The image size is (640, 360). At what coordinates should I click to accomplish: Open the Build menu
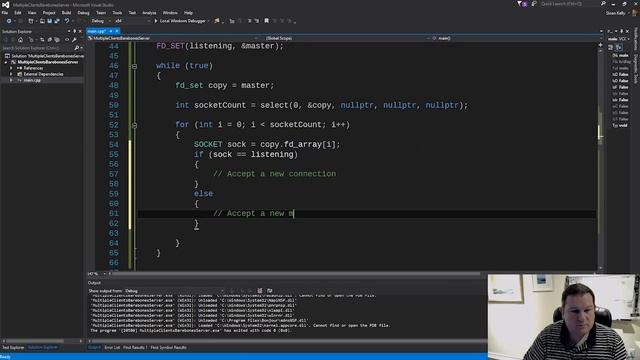[x=66, y=13]
